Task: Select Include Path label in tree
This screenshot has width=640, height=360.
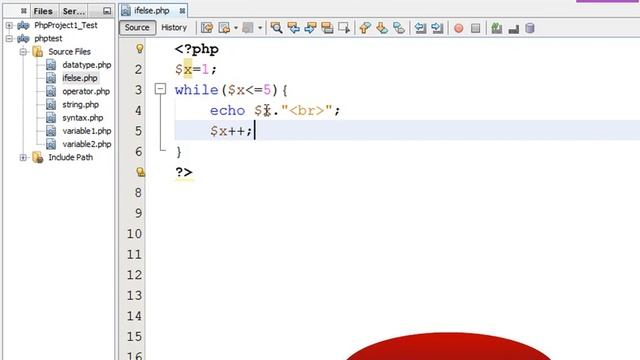Action: coord(71,157)
